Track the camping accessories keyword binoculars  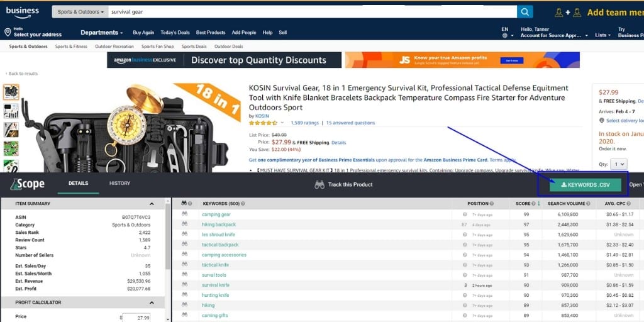point(184,255)
